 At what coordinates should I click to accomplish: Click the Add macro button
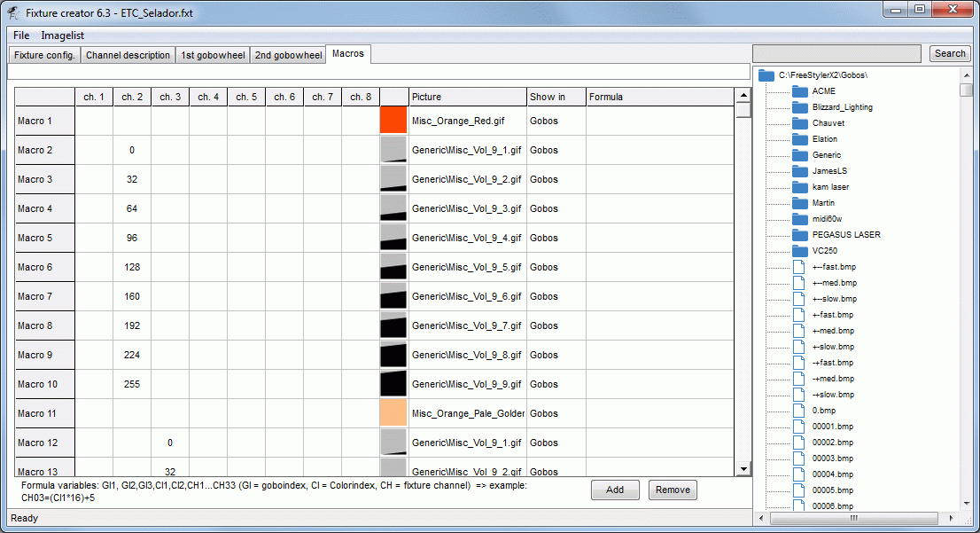point(615,490)
